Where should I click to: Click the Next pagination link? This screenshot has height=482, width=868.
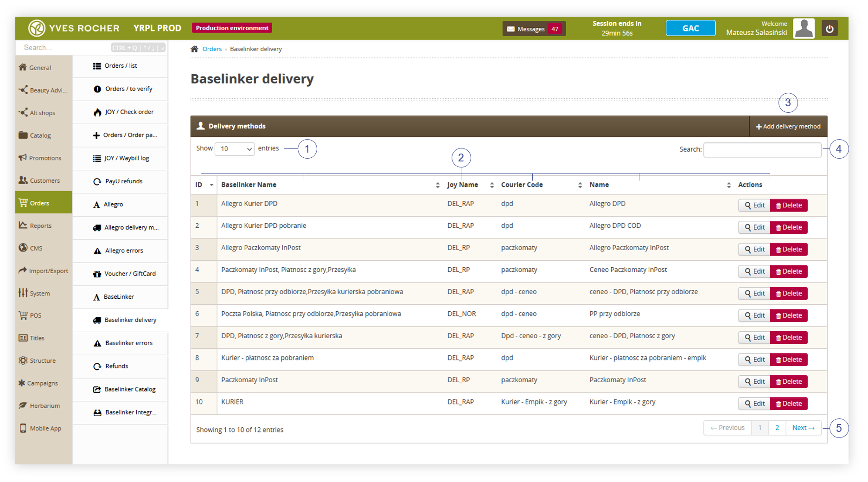803,428
